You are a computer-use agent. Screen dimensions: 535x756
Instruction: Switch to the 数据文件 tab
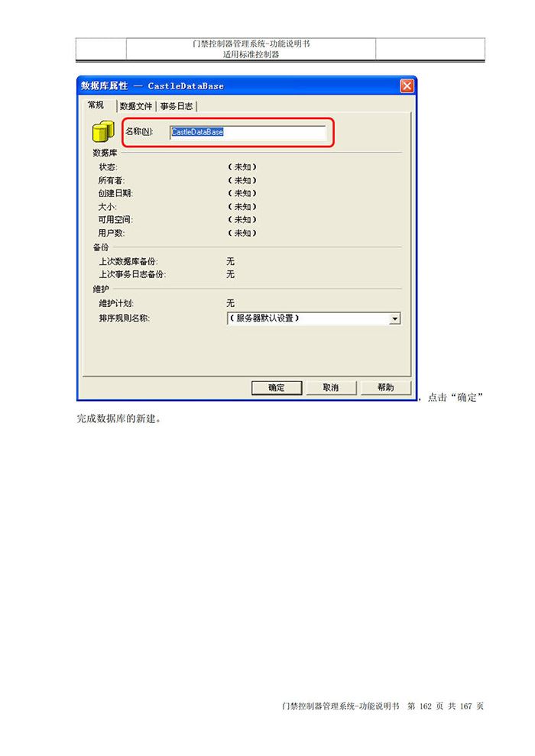[135, 106]
